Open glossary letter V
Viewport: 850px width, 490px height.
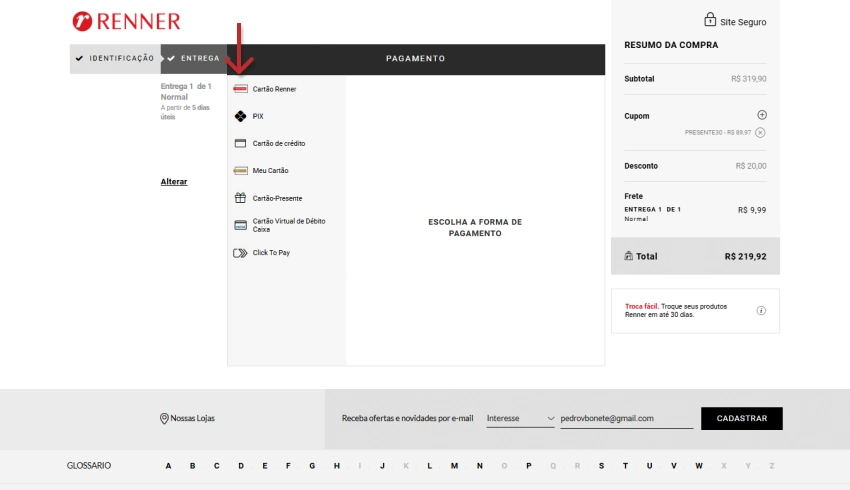coord(674,466)
